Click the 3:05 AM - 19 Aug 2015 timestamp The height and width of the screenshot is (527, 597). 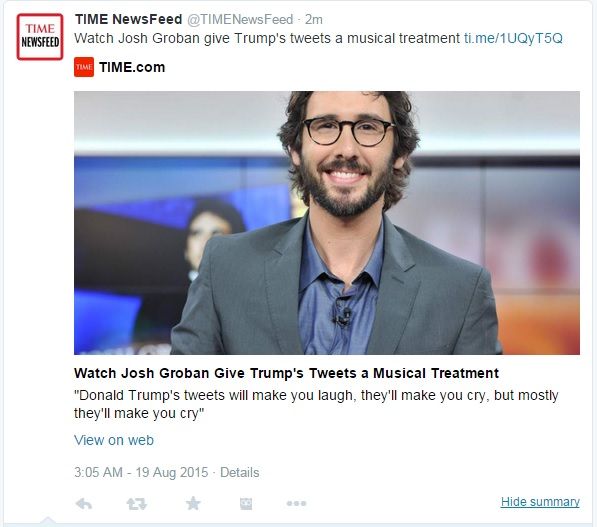(x=141, y=473)
